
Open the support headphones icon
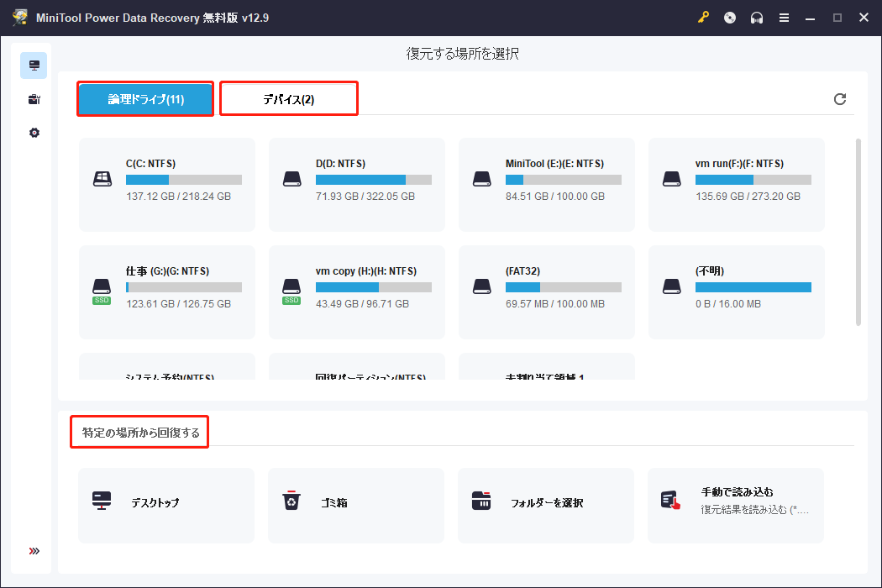(757, 18)
